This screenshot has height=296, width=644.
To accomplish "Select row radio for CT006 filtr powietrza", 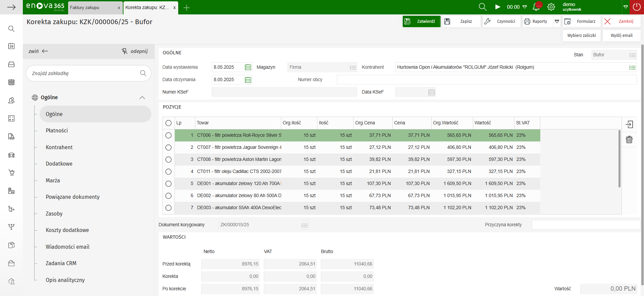I will (168, 135).
